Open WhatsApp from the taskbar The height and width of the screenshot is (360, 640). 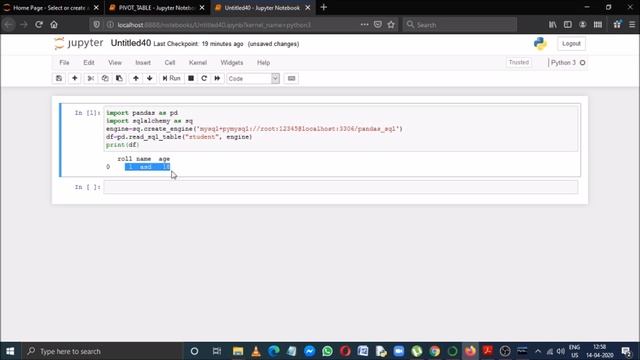[x=327, y=351]
